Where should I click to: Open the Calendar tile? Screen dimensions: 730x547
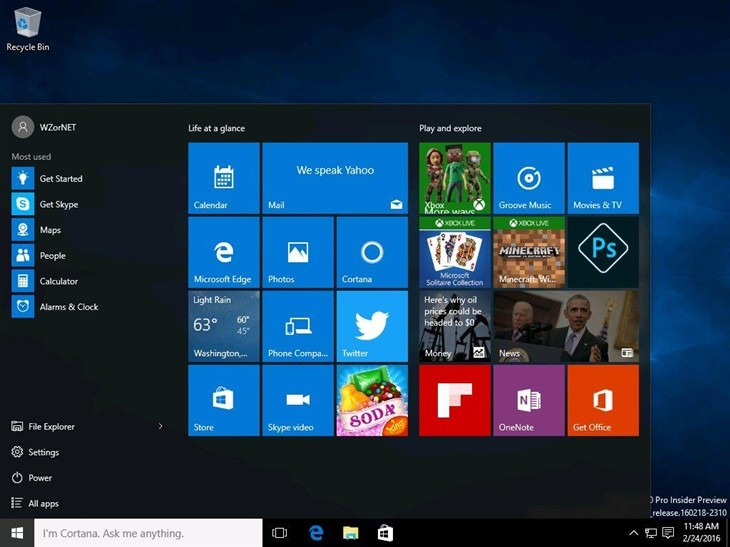224,178
